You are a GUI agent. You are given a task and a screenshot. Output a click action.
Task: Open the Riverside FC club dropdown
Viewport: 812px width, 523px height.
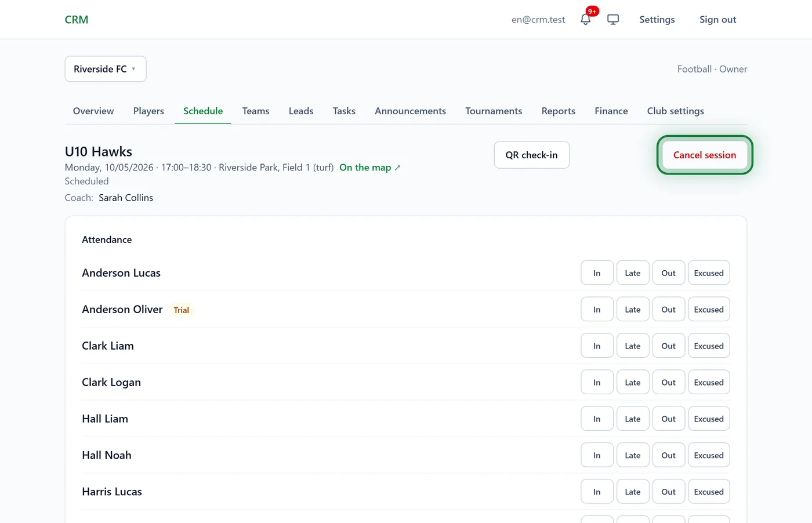click(106, 69)
